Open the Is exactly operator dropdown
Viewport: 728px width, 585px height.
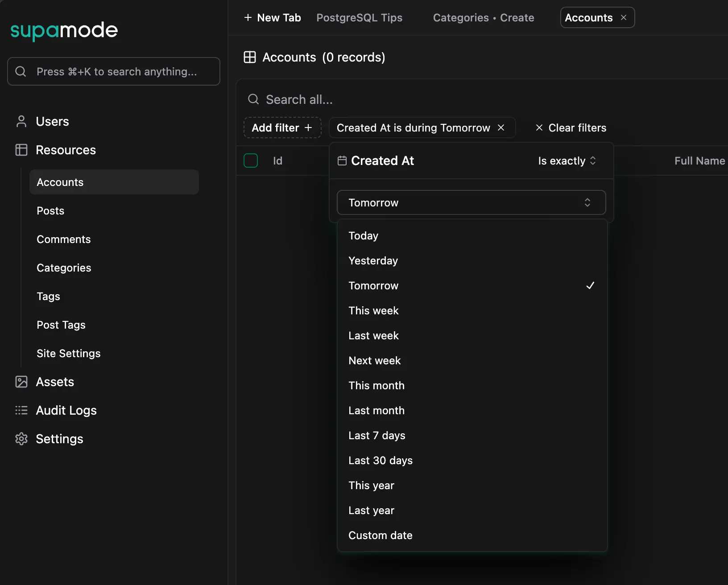(567, 161)
